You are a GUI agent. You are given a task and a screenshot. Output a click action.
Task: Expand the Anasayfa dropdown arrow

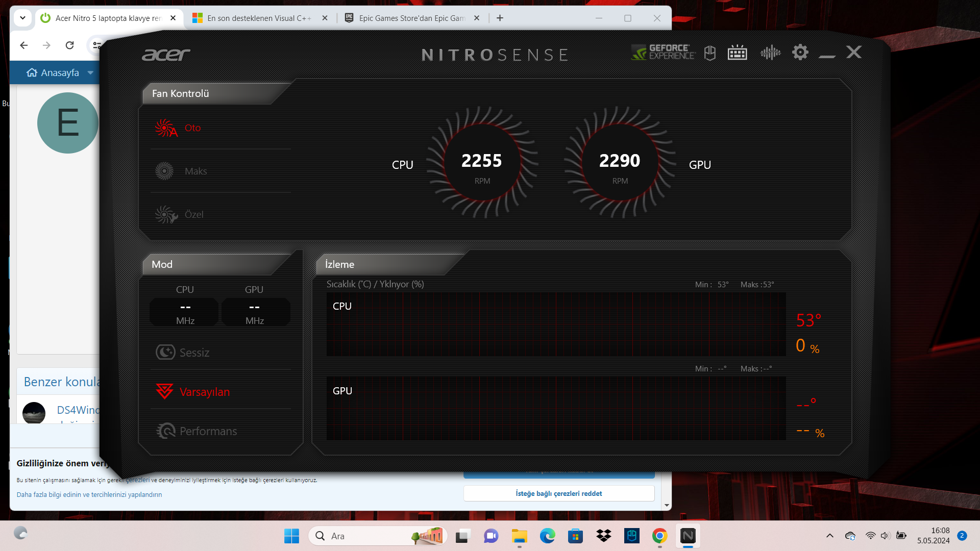(x=90, y=73)
